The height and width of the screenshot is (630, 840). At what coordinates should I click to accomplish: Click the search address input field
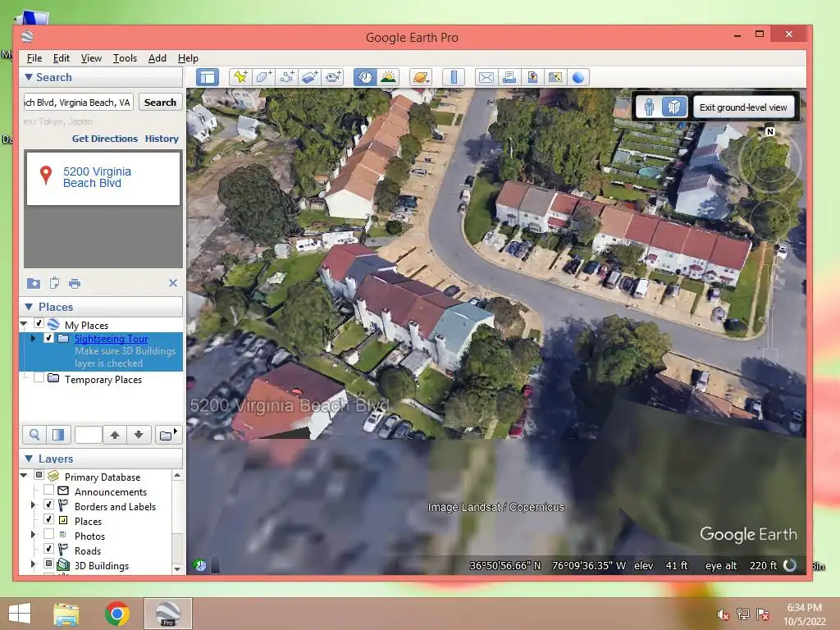click(78, 103)
